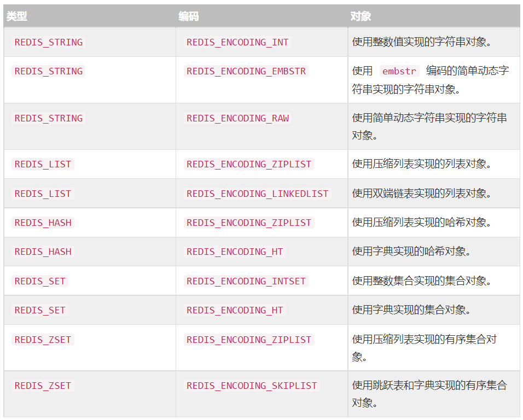Click the REDIS_ENCODING_RAW code label
523x420 pixels.
(x=237, y=118)
